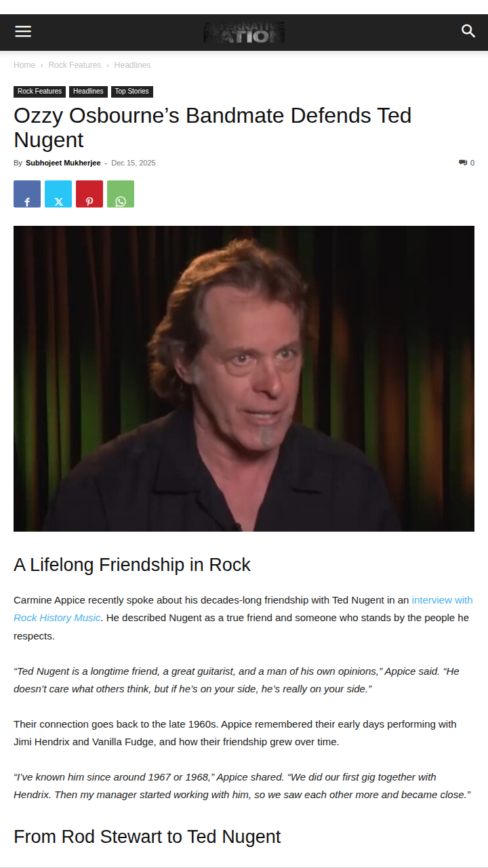
Task: Click the article headline title
Action: coord(212,127)
